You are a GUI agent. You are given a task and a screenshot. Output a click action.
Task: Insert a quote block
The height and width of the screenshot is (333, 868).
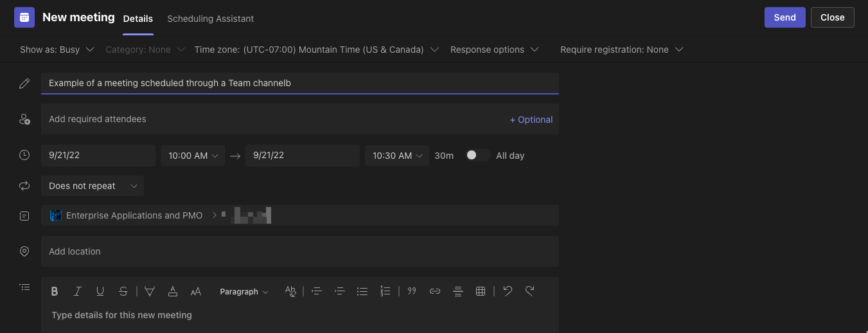click(412, 291)
